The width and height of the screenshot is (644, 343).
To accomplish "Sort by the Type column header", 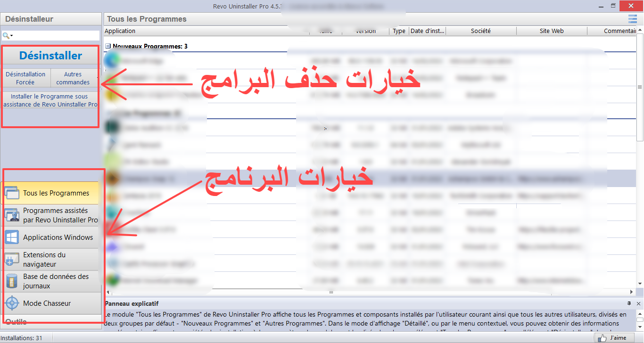I will point(399,31).
